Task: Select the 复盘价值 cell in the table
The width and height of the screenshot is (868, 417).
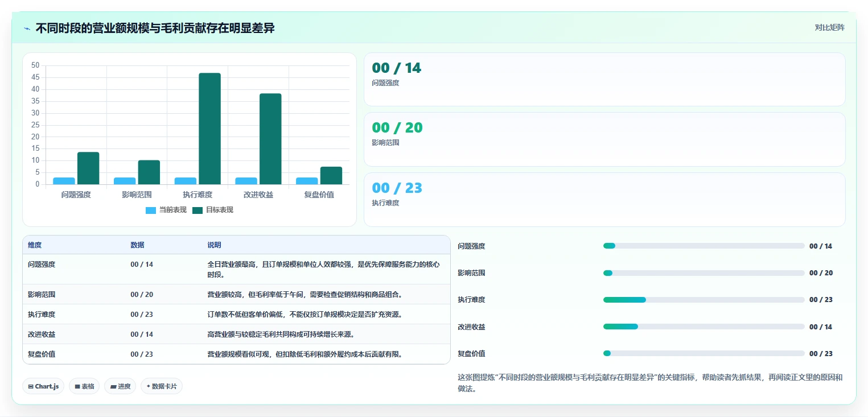Action: point(42,354)
